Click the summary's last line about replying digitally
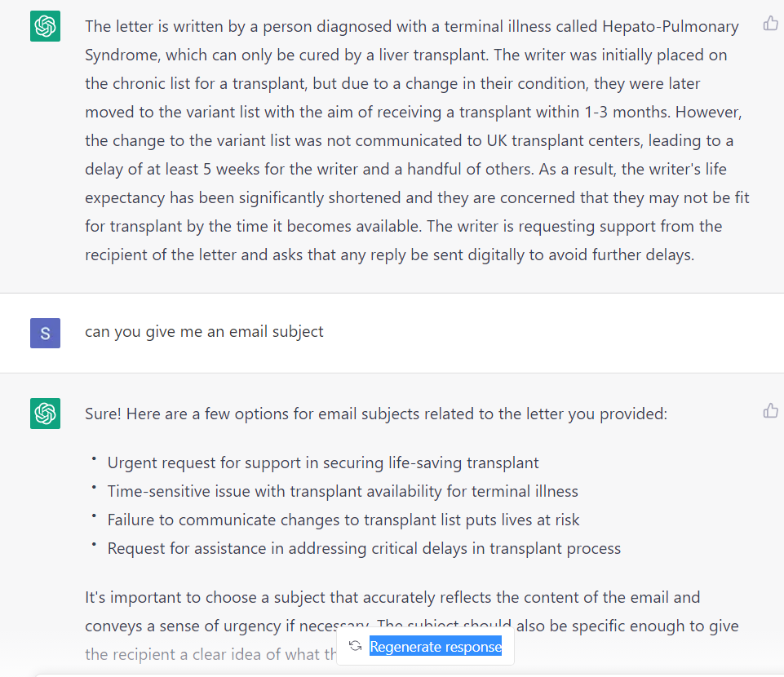Screen dimensions: 784x677 click(389, 254)
